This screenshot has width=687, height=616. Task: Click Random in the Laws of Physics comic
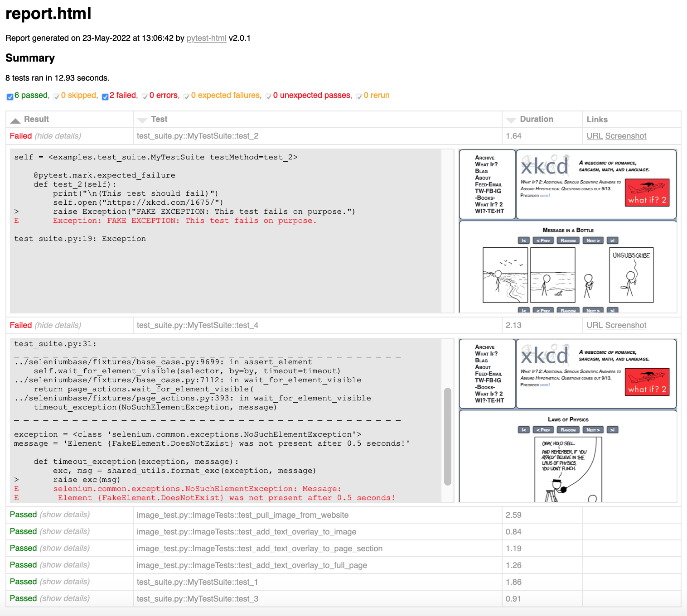[568, 429]
